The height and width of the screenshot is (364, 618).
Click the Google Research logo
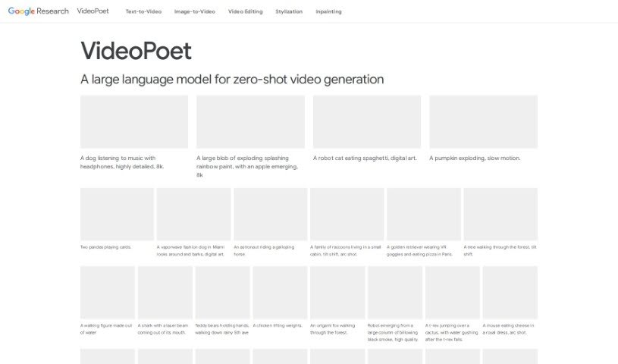pos(38,11)
